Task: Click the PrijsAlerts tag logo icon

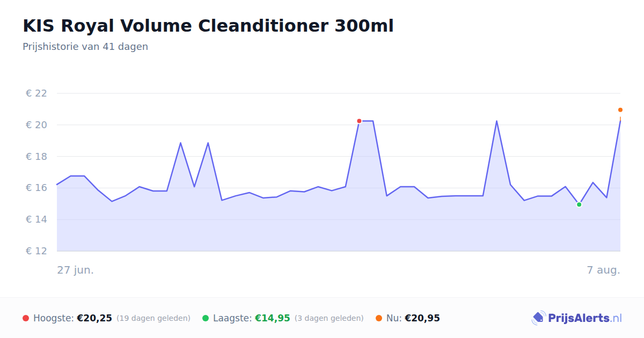Action: (538, 318)
